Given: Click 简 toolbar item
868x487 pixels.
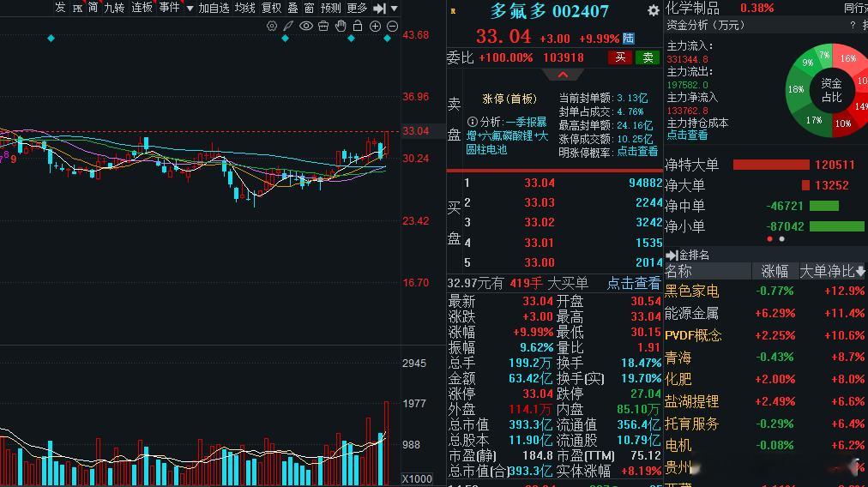Looking at the screenshot, I should coord(93,8).
